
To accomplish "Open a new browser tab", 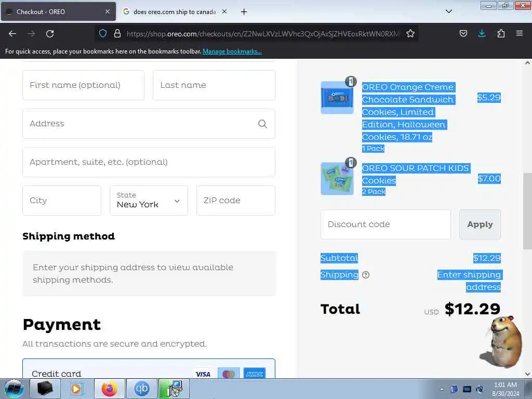I will tap(244, 12).
